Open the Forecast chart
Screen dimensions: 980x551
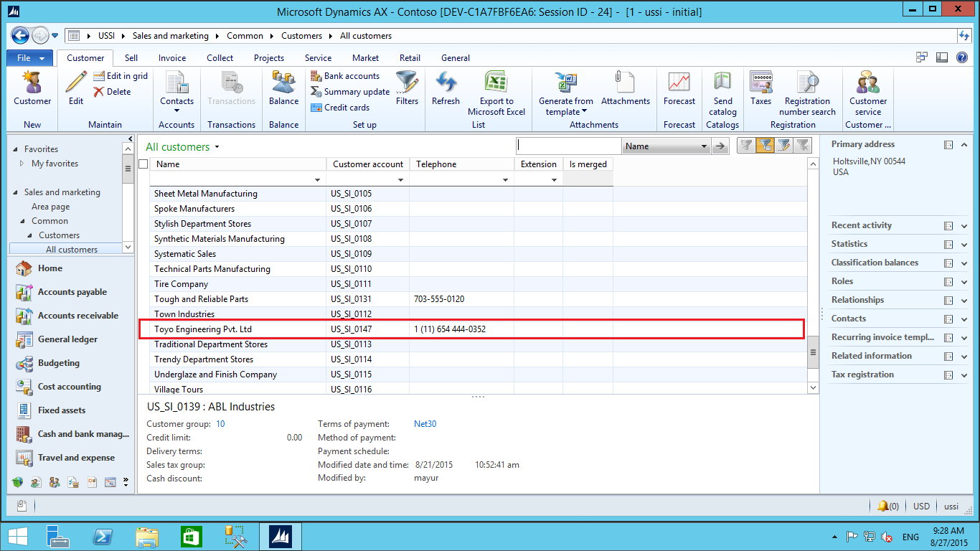[x=679, y=88]
